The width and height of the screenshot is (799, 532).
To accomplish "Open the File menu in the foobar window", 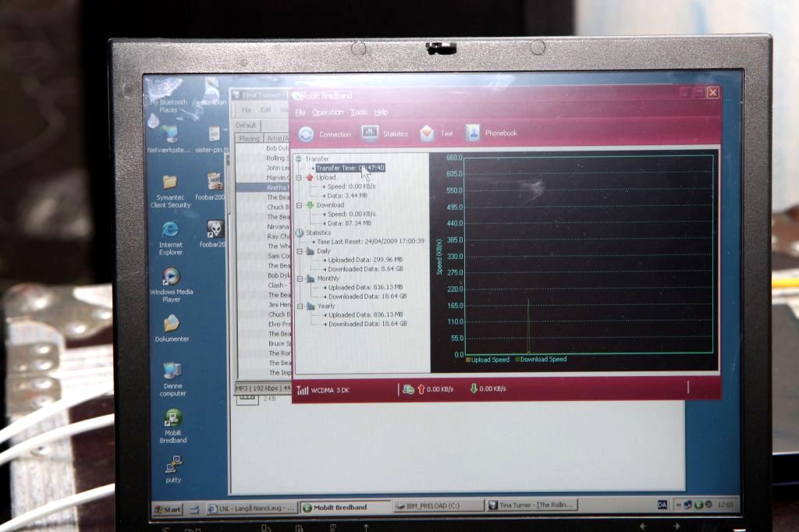I will coord(247,110).
